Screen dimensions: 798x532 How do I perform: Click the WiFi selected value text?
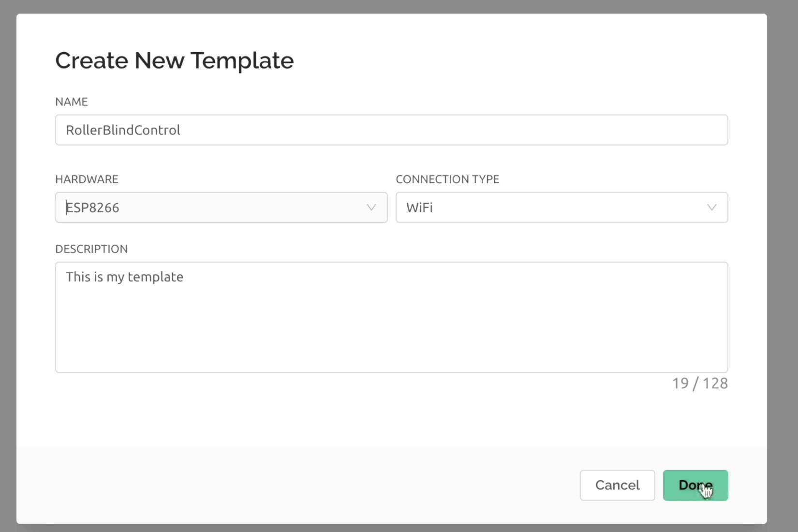coord(419,207)
